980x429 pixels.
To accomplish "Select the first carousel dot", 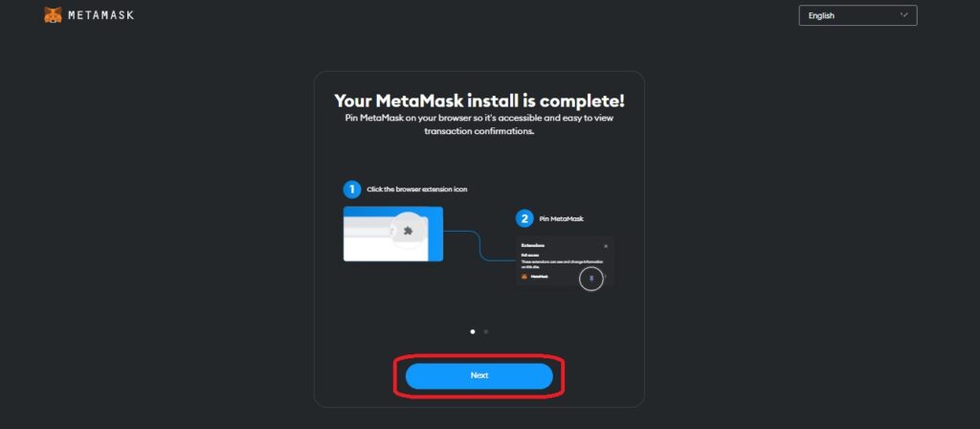I will [473, 331].
